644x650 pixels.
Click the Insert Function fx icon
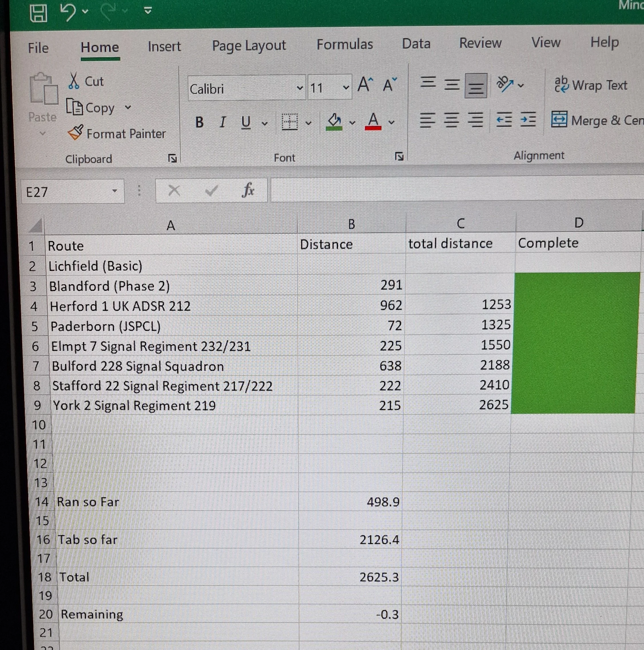(x=248, y=191)
